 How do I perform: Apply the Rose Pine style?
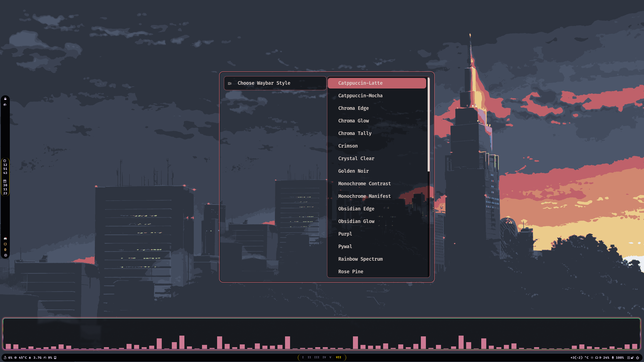click(351, 271)
